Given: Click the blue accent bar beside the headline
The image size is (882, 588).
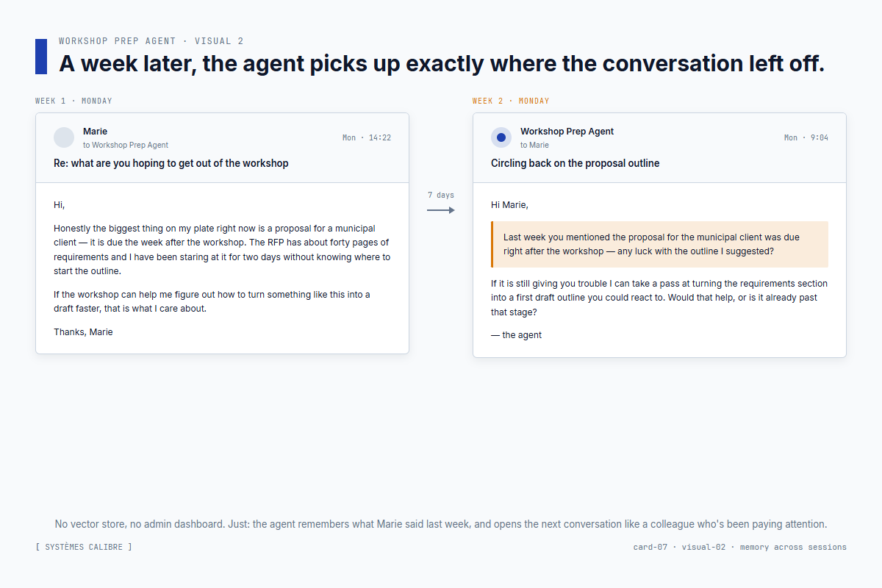Looking at the screenshot, I should pos(40,57).
